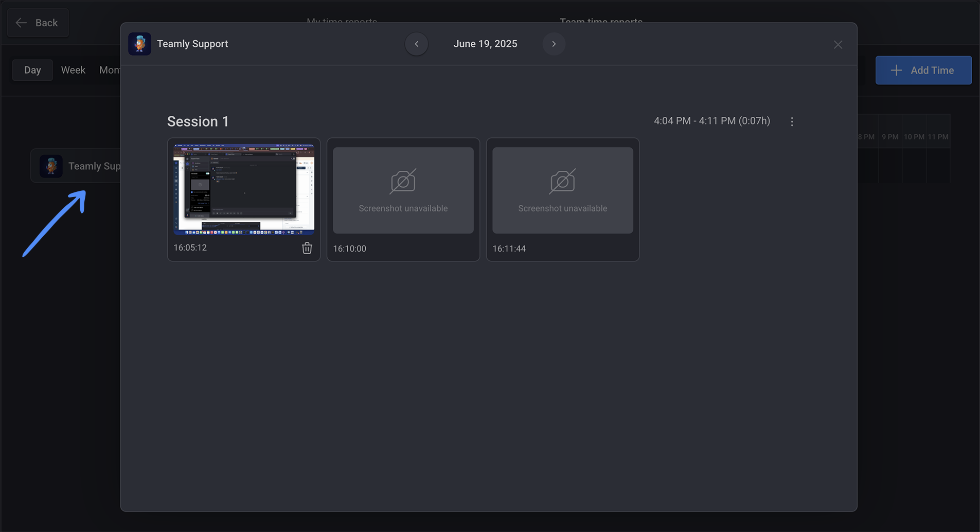Go to previous day with left chevron
The width and height of the screenshot is (980, 532).
(416, 44)
